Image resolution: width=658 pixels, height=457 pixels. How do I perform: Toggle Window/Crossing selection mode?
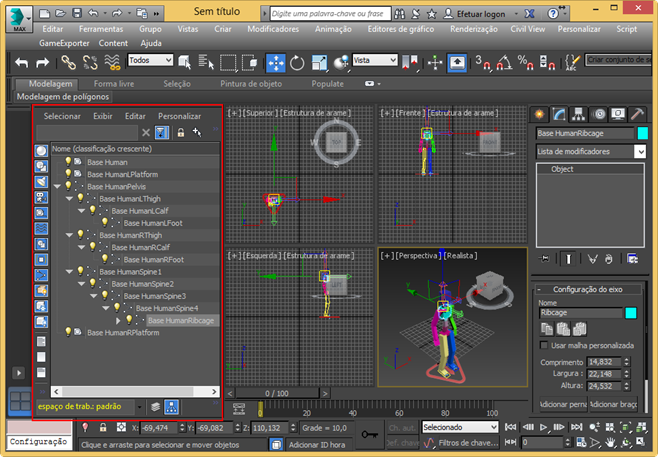coord(250,63)
